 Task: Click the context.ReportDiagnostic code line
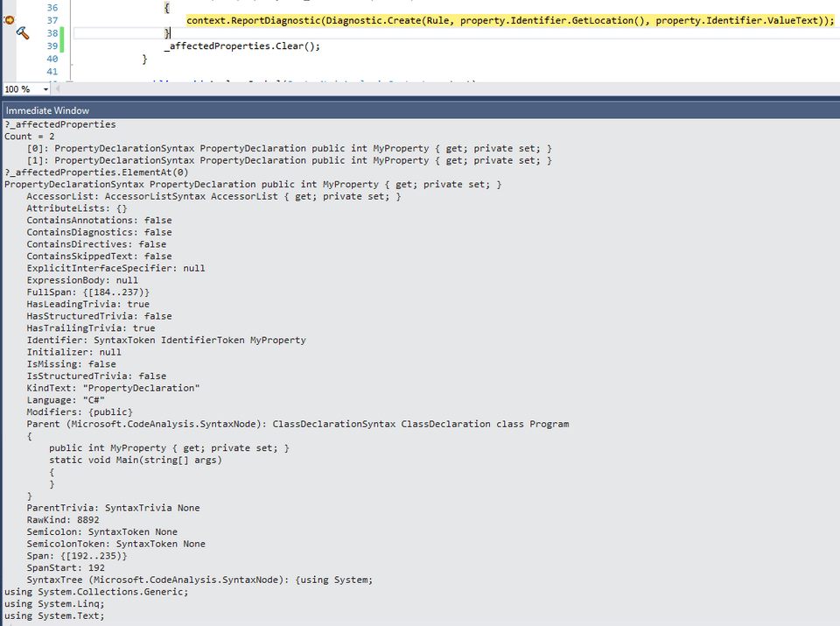[x=510, y=20]
